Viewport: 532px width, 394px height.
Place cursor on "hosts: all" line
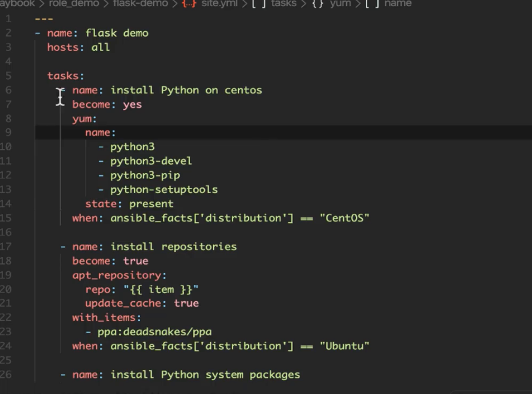point(78,47)
